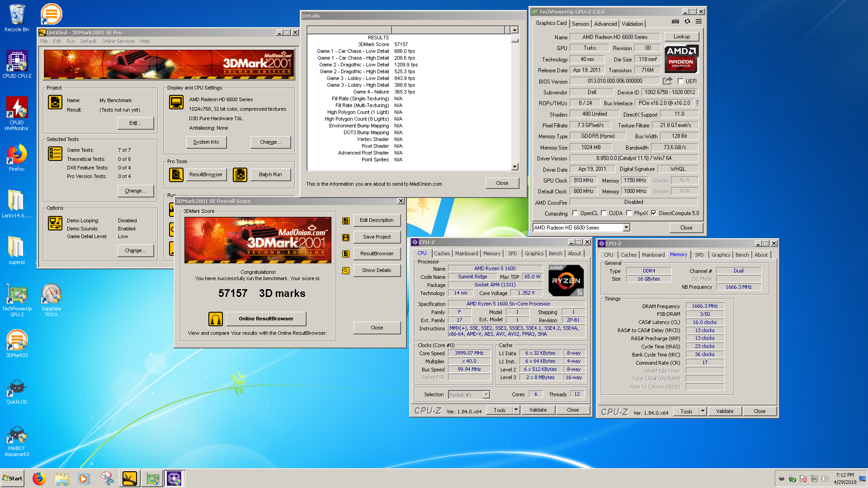The height and width of the screenshot is (488, 868).
Task: Open the Tools dropdown arrow in CPU-Z CPU window
Action: coord(516,410)
